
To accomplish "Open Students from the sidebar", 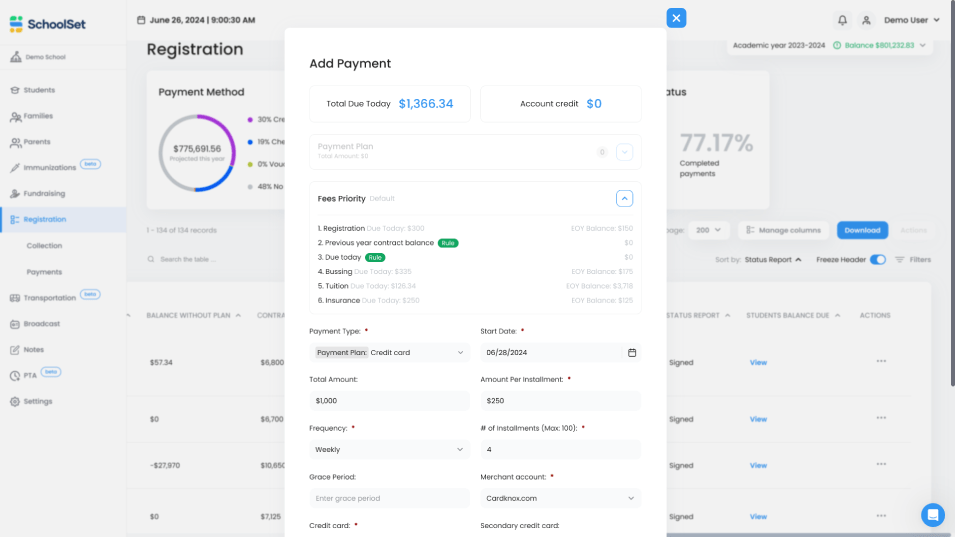I will pos(39,90).
